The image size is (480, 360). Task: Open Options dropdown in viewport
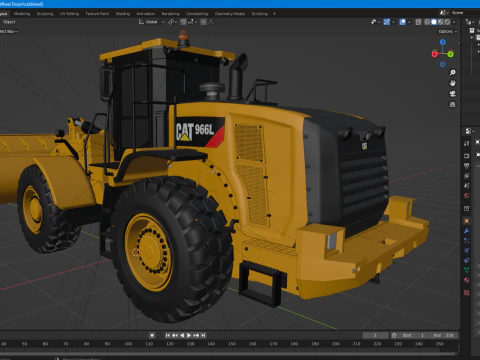(x=448, y=31)
